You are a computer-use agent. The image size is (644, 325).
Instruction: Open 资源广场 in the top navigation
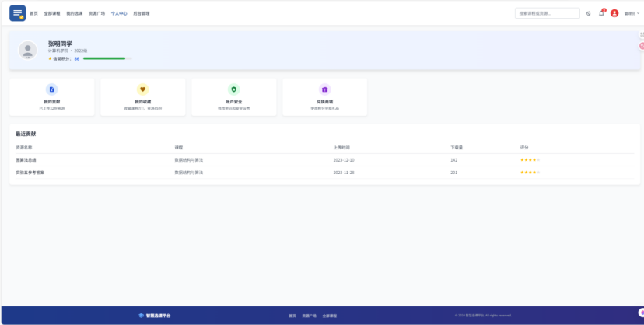point(97,13)
